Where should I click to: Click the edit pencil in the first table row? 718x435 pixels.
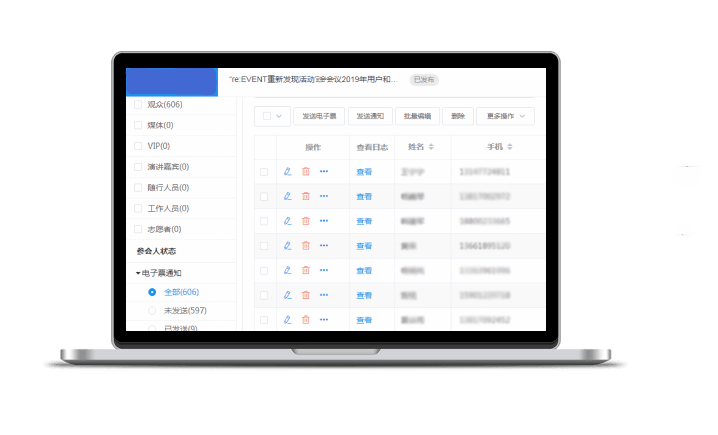288,171
